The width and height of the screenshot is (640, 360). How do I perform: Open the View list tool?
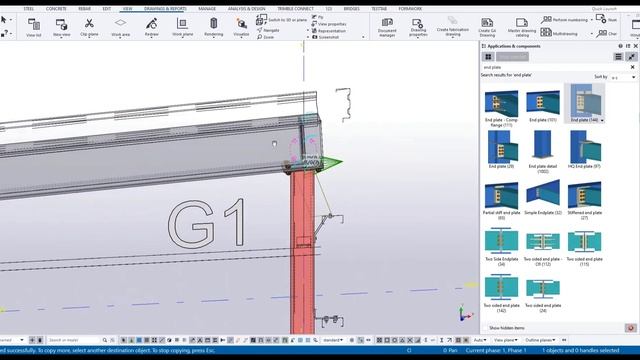33,27
